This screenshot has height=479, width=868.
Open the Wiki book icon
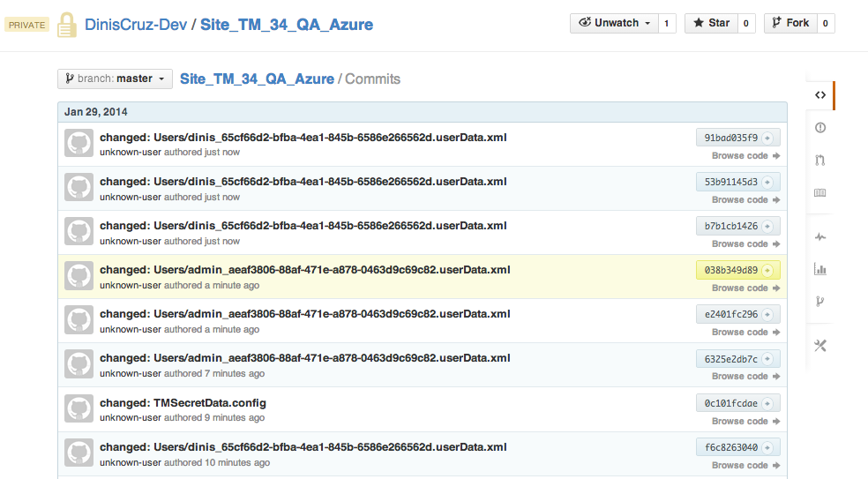(x=819, y=193)
